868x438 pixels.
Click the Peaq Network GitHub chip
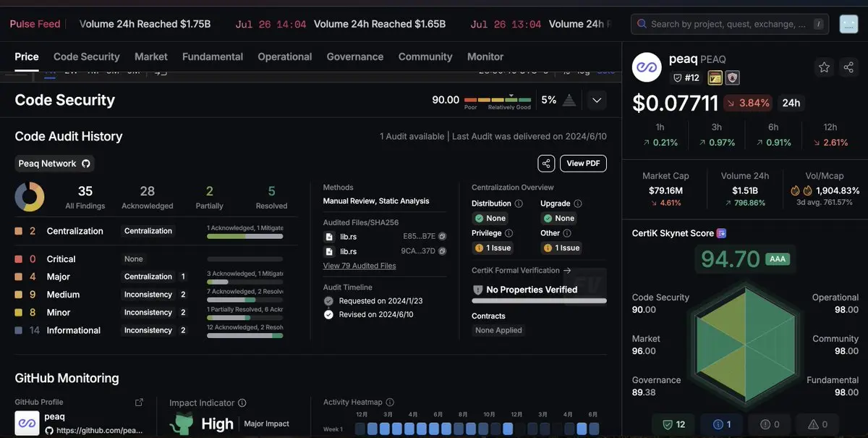click(54, 163)
